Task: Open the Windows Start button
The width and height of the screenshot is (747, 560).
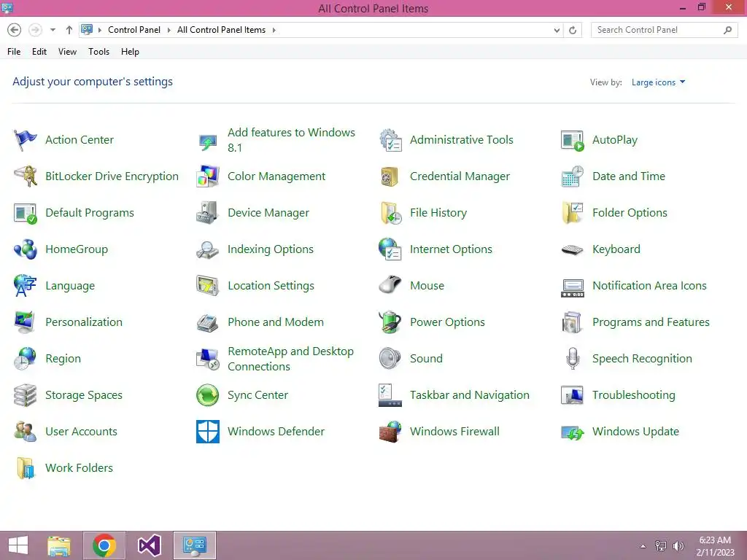Action: pos(18,545)
